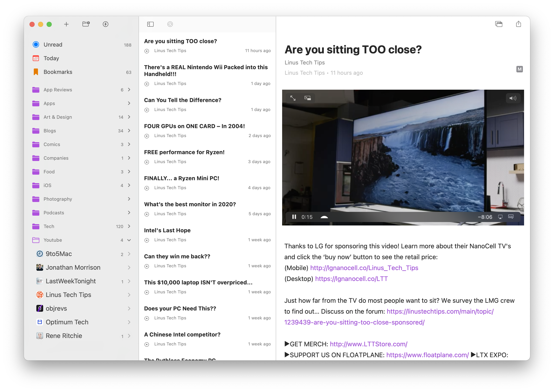Click the Linus Tech Tips author name under title
This screenshot has height=392, width=554.
pyautogui.click(x=304, y=63)
